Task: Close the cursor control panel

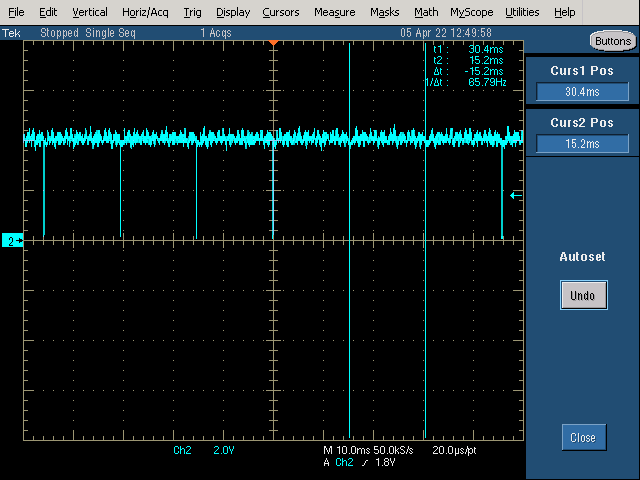Action: (584, 438)
